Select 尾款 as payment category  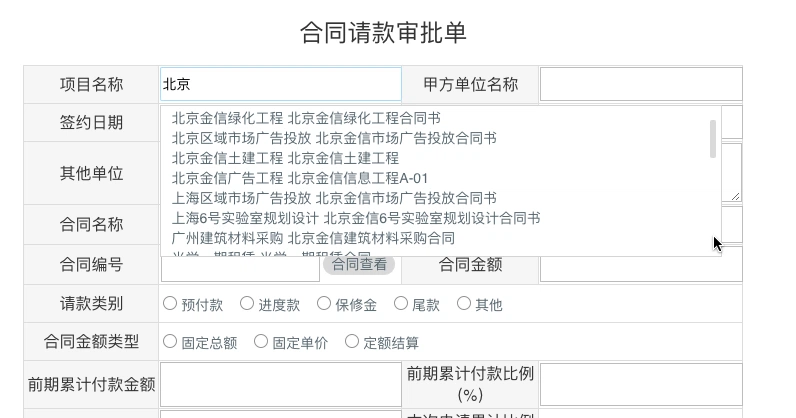[401, 304]
